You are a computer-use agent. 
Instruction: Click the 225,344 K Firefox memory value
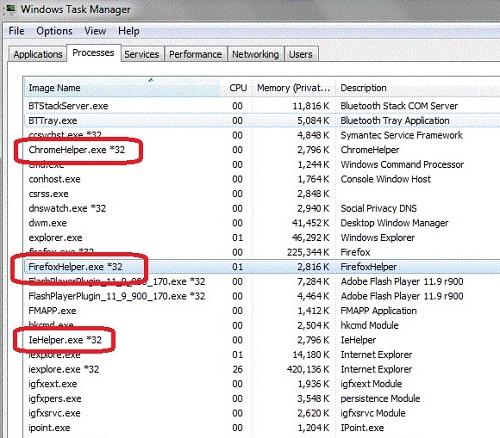pos(308,252)
